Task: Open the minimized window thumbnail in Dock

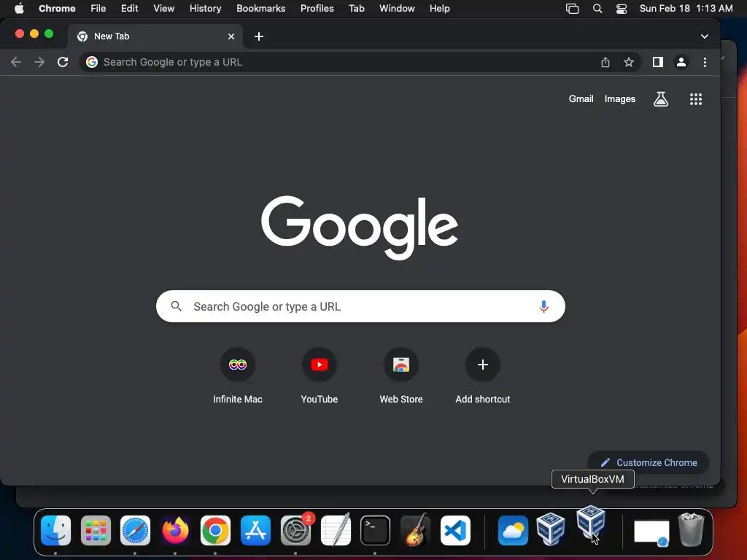Action: point(651,532)
